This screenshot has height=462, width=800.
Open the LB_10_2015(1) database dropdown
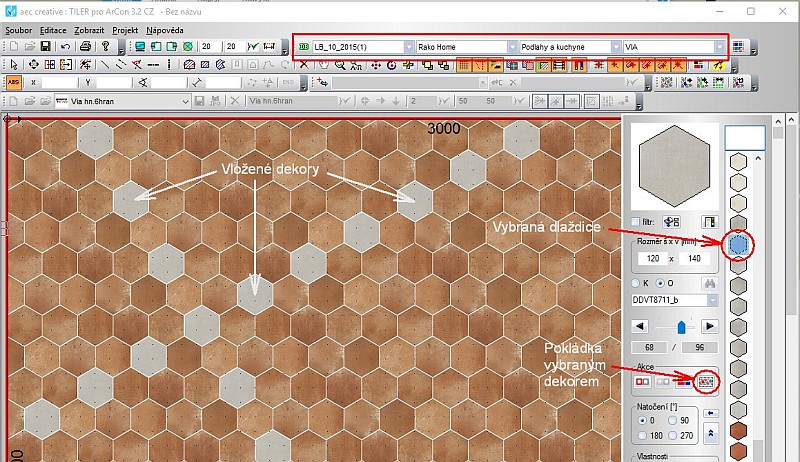409,47
